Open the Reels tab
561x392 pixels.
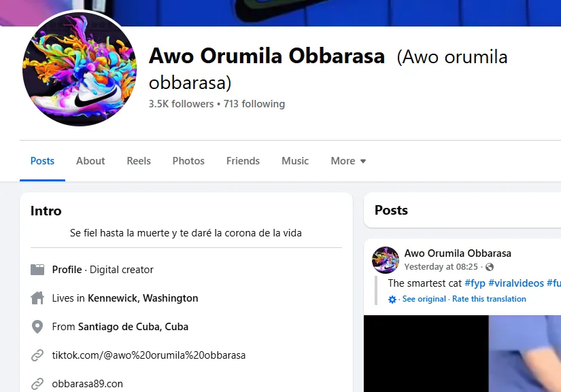(x=139, y=161)
